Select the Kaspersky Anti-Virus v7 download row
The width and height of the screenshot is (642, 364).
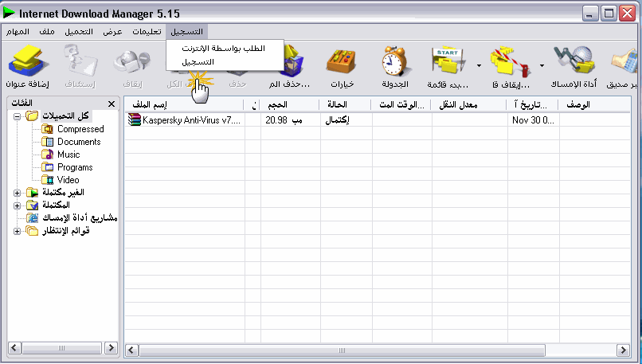[x=378, y=120]
